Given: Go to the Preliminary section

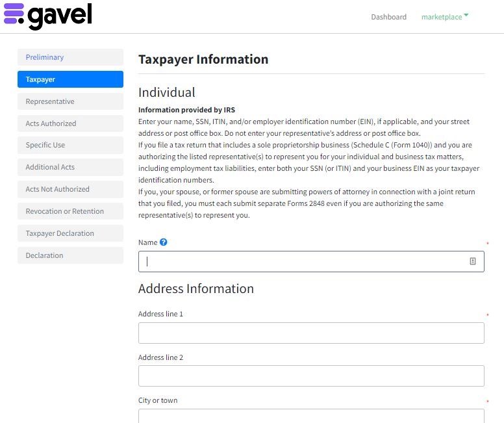Looking at the screenshot, I should click(x=70, y=57).
